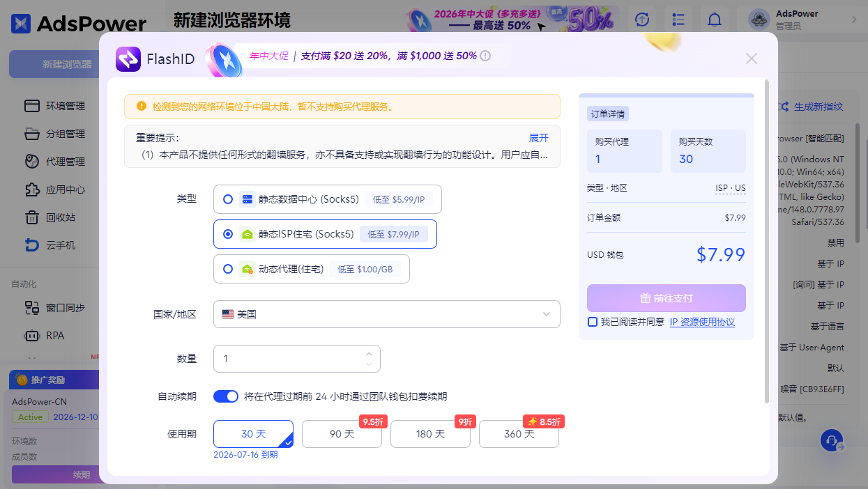The width and height of the screenshot is (868, 489).
Task: Choose the 90 天 usage period
Action: (x=342, y=434)
